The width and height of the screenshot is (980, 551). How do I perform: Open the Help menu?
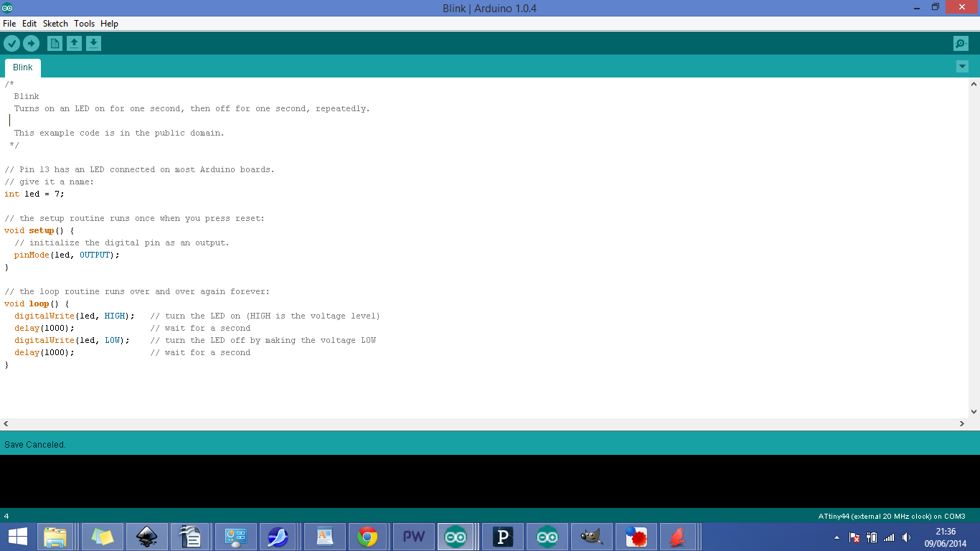(109, 24)
